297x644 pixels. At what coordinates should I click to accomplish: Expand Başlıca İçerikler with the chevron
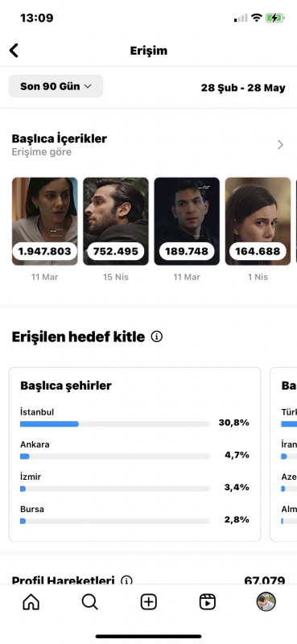pyautogui.click(x=280, y=145)
